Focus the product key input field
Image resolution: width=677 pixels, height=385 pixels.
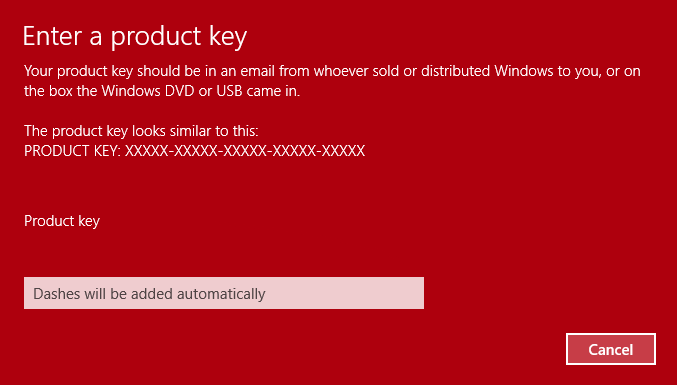224,293
